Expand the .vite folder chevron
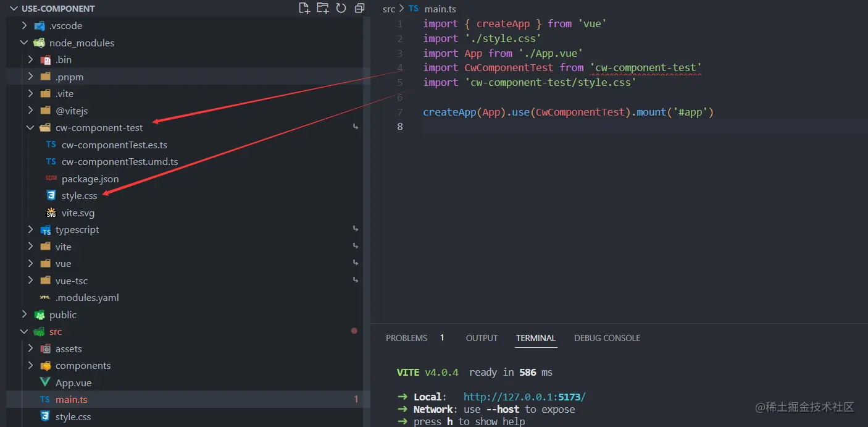Screen dimensions: 868x427 pos(30,94)
